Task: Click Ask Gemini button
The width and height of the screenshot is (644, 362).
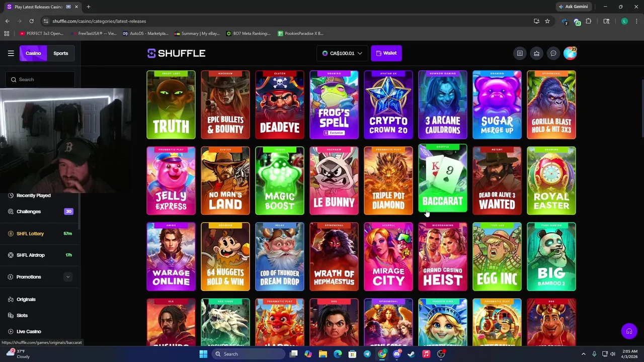Action: tap(573, 7)
